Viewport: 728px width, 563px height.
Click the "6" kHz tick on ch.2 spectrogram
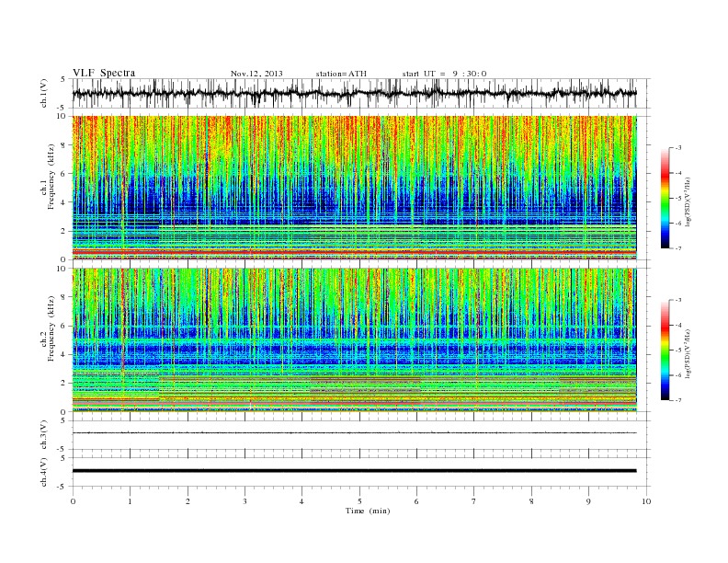point(64,326)
